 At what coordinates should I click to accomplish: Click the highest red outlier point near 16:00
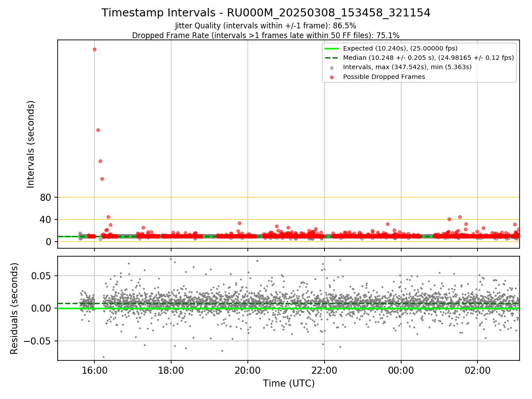(94, 49)
